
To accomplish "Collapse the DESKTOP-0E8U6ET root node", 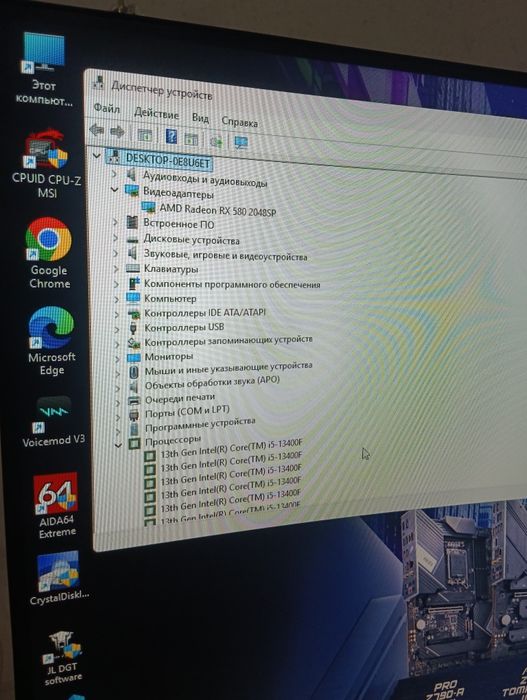I will click(96, 156).
